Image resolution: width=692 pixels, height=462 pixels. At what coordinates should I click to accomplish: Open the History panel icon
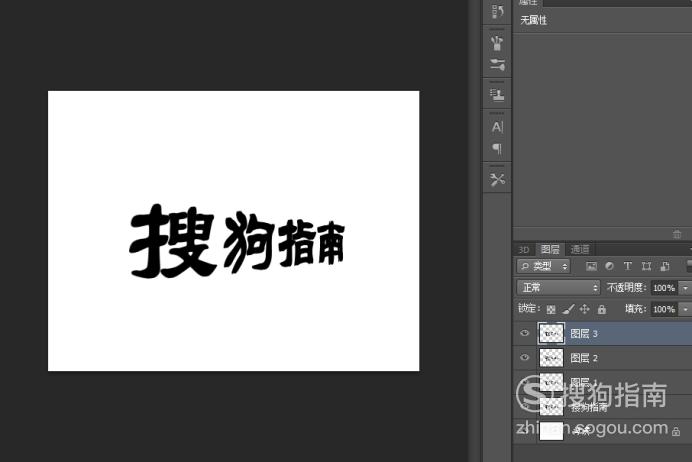tap(497, 12)
